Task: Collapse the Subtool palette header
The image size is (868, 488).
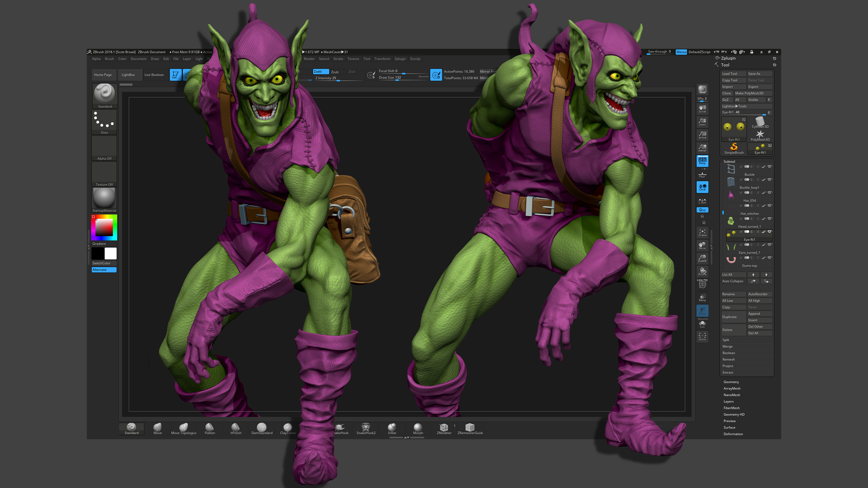Action: pos(729,162)
